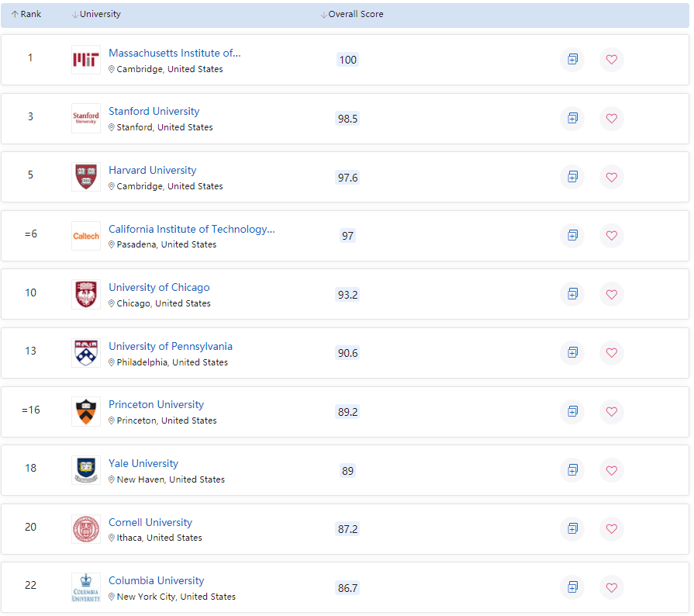Click the University of Pennsylvania crest logo
Image resolution: width=694 pixels, height=616 pixels.
pos(86,353)
